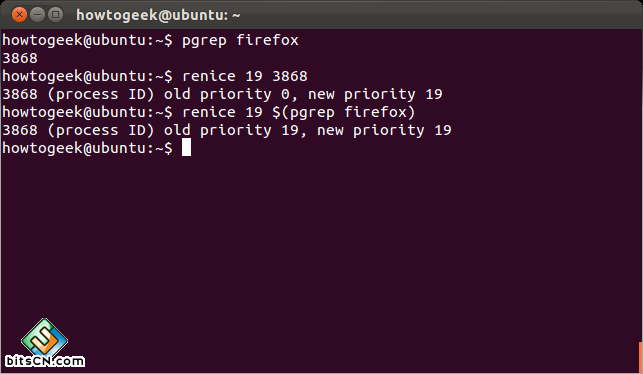
Task: Click the title bar text howtogeek@ubuntu: ~
Action: pyautogui.click(x=158, y=15)
